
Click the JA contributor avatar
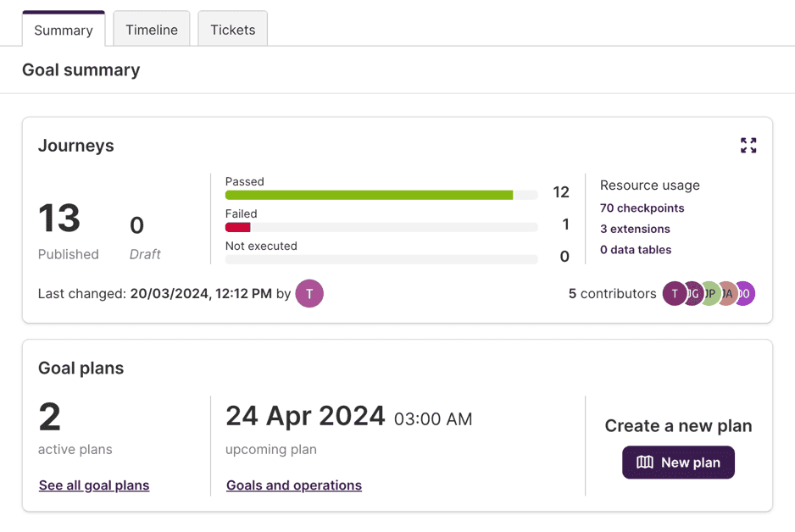tap(727, 294)
